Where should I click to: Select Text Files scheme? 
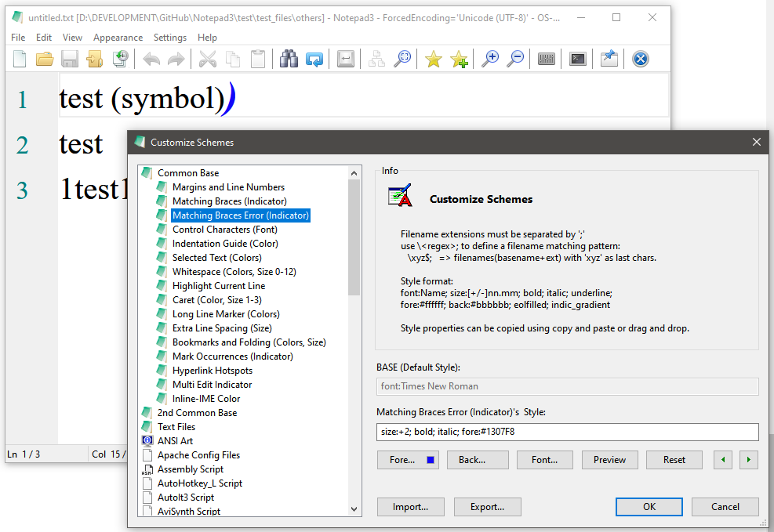click(176, 427)
